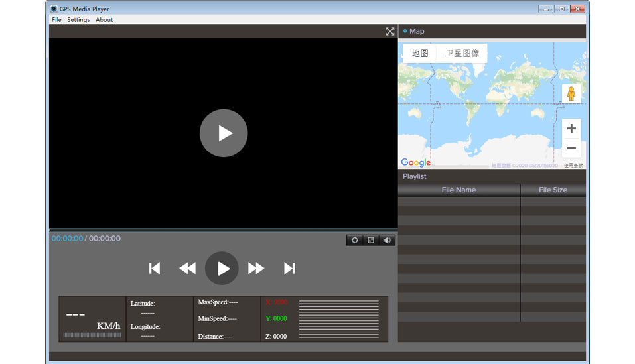The width and height of the screenshot is (635, 364).
Task: Open the Settings menu
Action: [x=78, y=20]
